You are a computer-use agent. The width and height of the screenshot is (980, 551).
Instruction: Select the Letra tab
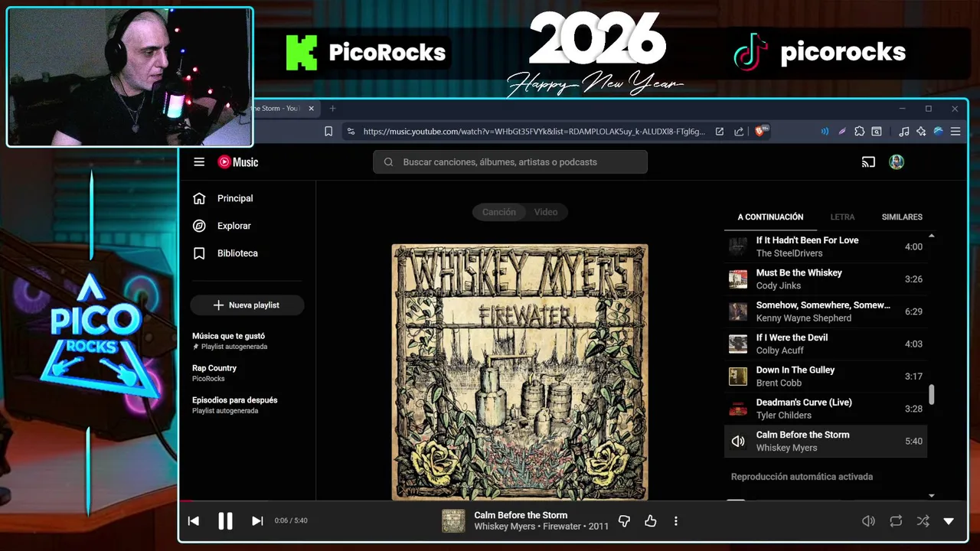[842, 217]
